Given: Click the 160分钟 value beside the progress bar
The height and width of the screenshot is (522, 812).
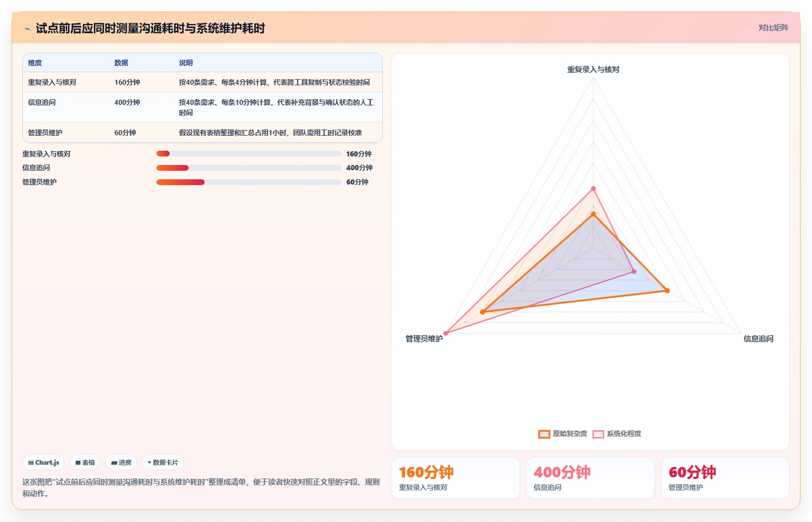Looking at the screenshot, I should click(359, 154).
